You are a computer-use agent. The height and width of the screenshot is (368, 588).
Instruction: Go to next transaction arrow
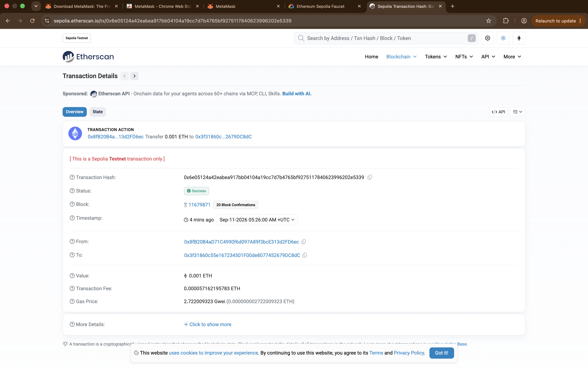point(134,76)
